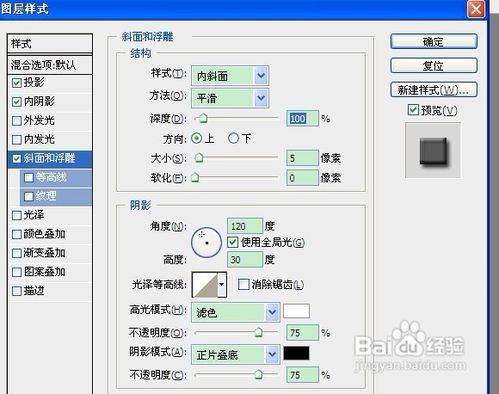Open the 阴影模式 dropdown showing 正片叠底

tap(235, 355)
